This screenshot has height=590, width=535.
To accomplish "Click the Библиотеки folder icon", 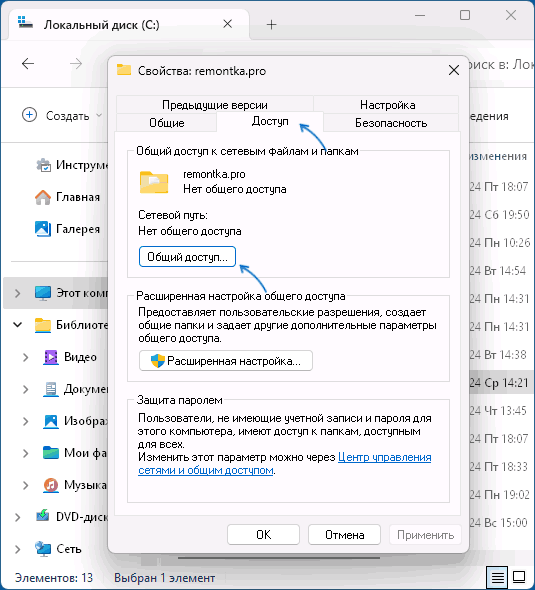I will click(x=43, y=325).
